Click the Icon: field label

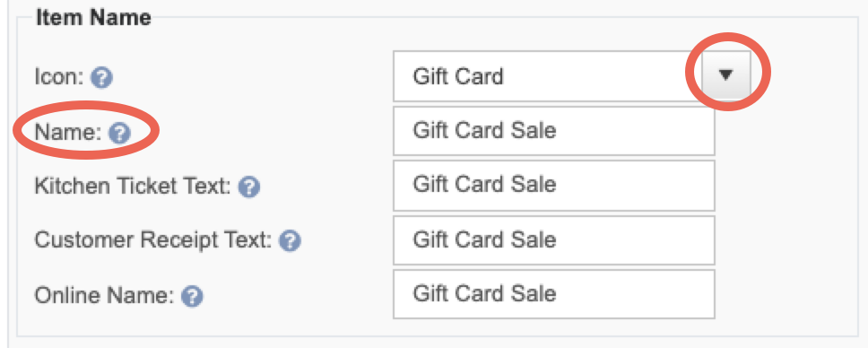click(58, 77)
